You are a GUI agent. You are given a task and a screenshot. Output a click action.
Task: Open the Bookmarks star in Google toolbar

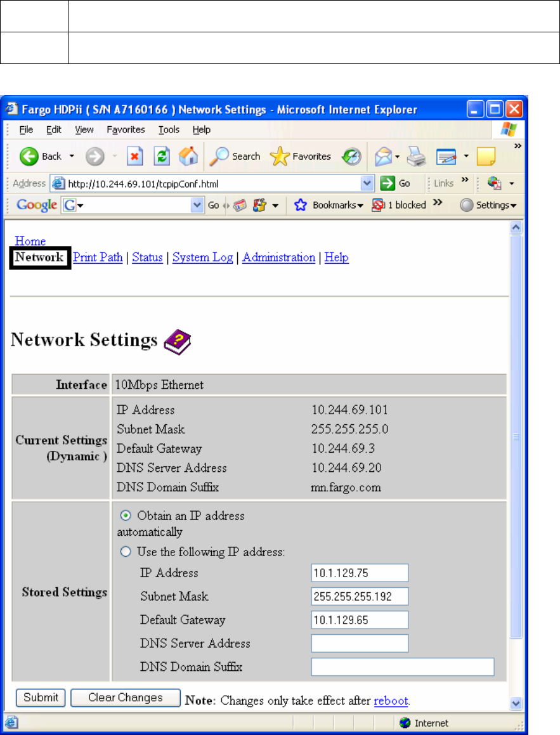coord(301,205)
